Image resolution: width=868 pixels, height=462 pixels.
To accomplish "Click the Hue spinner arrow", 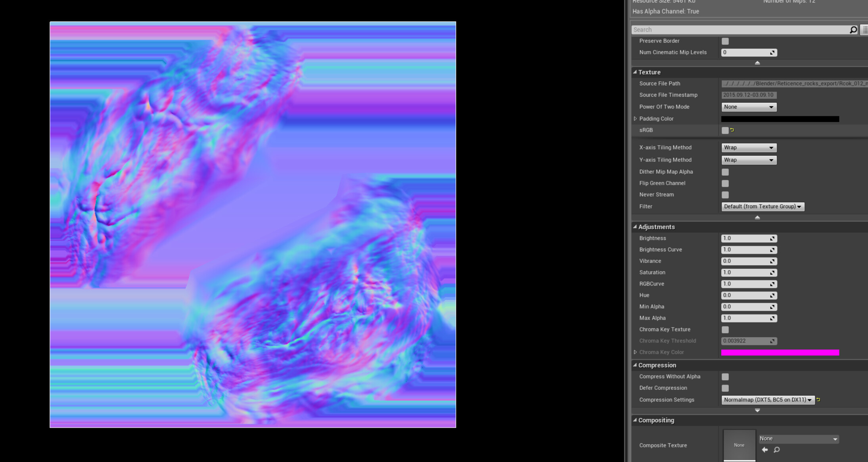I will [772, 295].
